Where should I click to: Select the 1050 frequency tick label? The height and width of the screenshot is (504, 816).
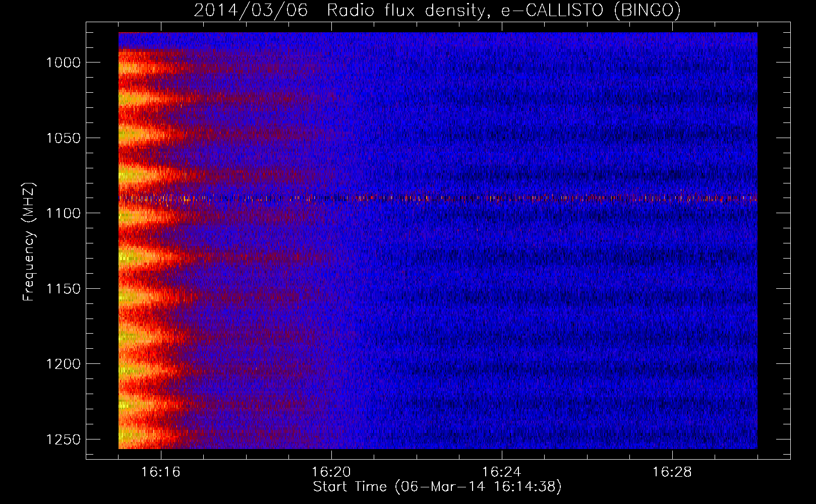pos(64,138)
